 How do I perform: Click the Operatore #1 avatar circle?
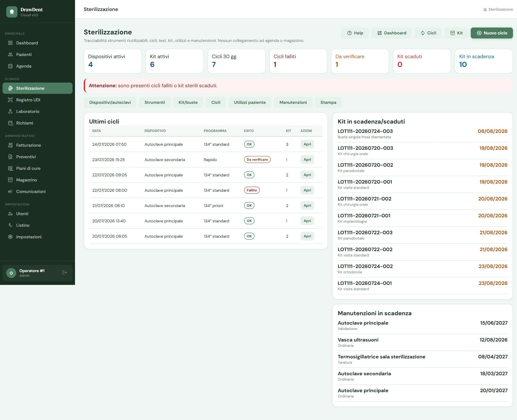(x=11, y=273)
